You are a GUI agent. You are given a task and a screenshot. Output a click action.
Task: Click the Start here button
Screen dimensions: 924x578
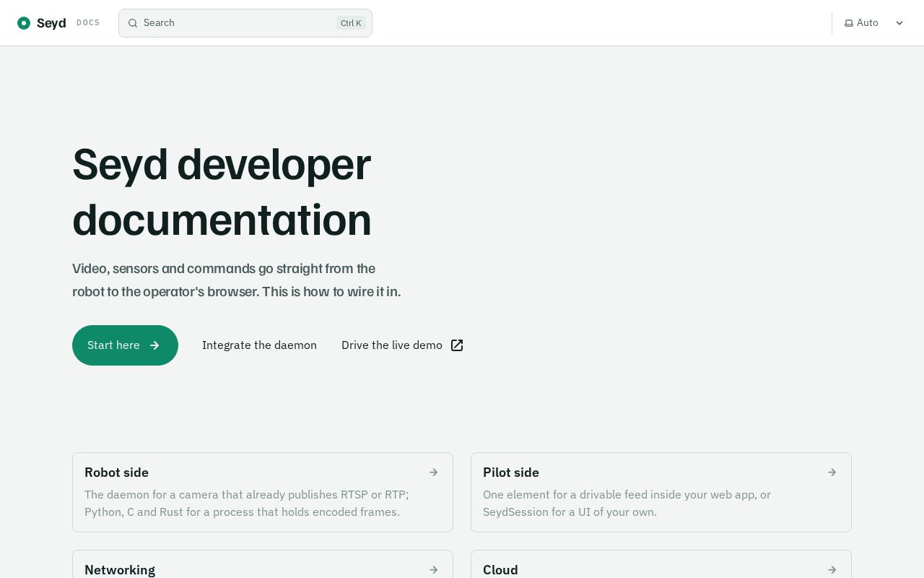click(125, 345)
